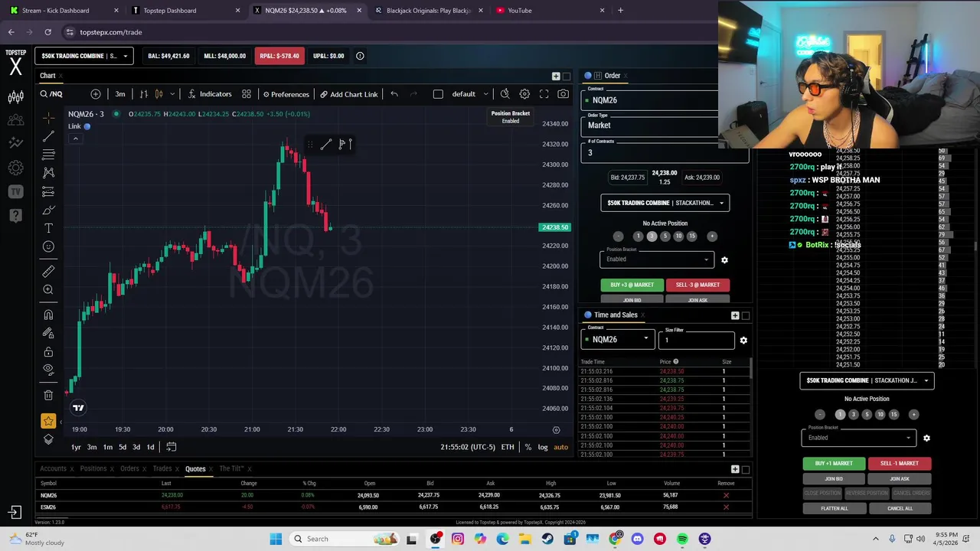The height and width of the screenshot is (551, 980).
Task: Remove the ESM26 quote row
Action: [x=726, y=507]
